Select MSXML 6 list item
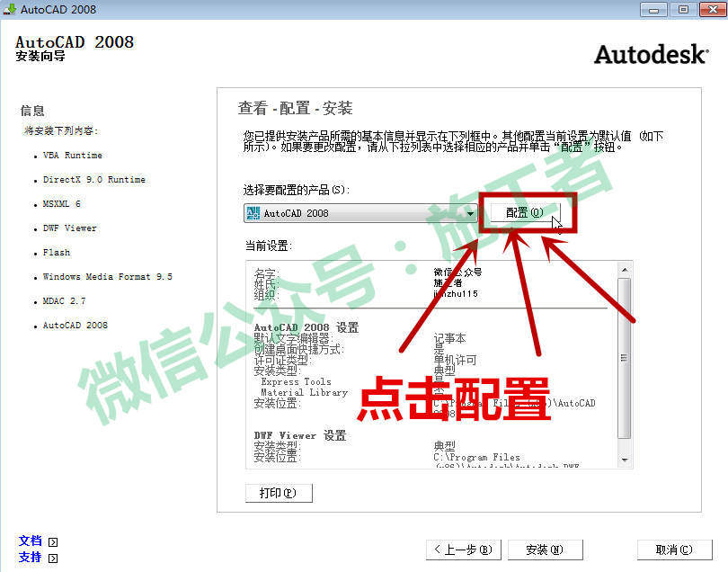The height and width of the screenshot is (572, 728). pyautogui.click(x=62, y=204)
